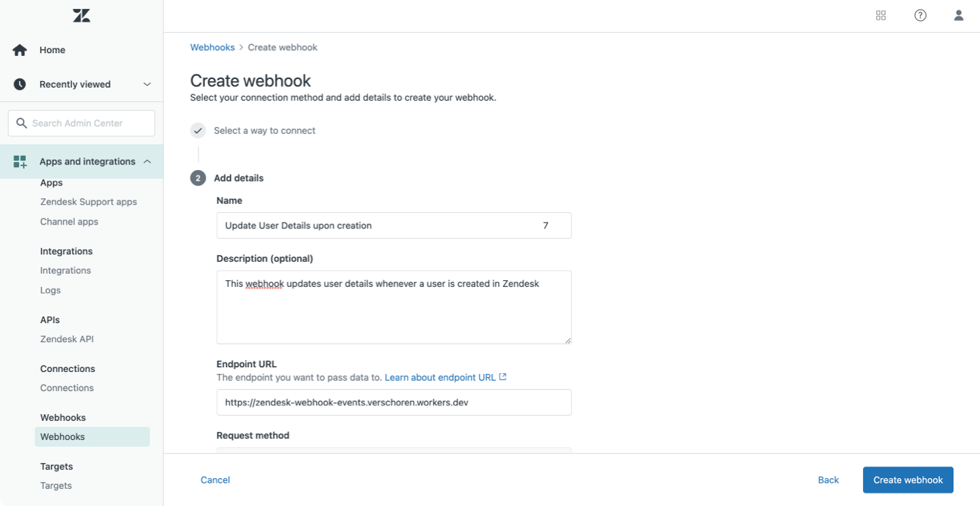The height and width of the screenshot is (506, 980).
Task: Click the Webhooks breadcrumb link
Action: click(x=212, y=48)
